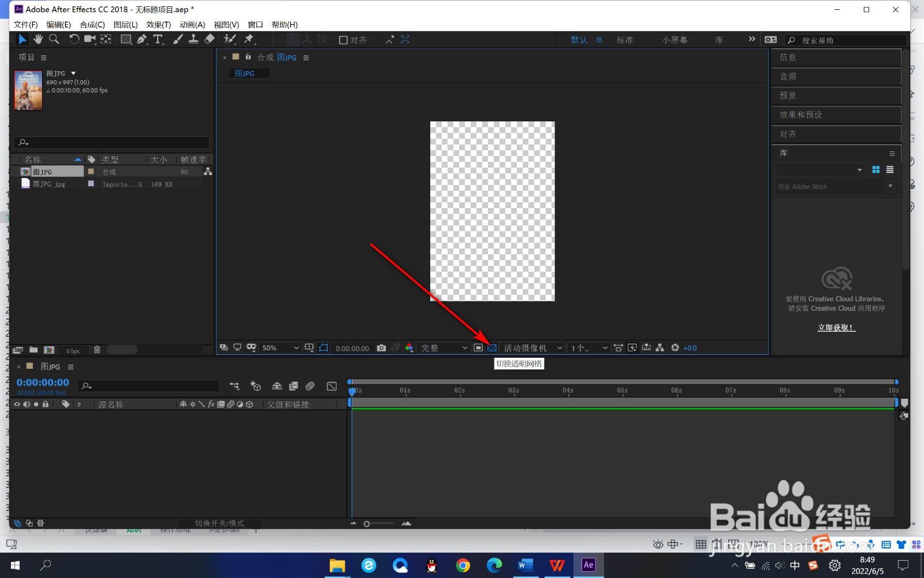Open the 合成(C) menu
This screenshot has height=578, width=924.
(x=92, y=25)
